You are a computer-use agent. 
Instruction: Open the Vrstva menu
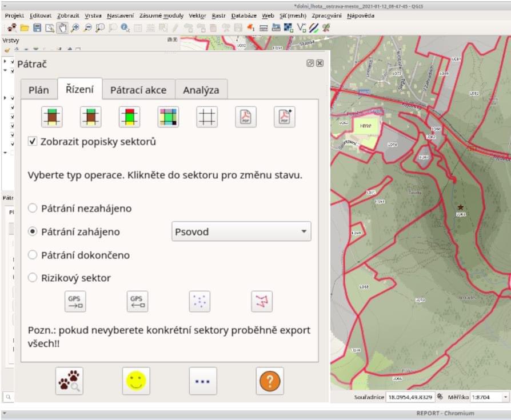(x=93, y=15)
